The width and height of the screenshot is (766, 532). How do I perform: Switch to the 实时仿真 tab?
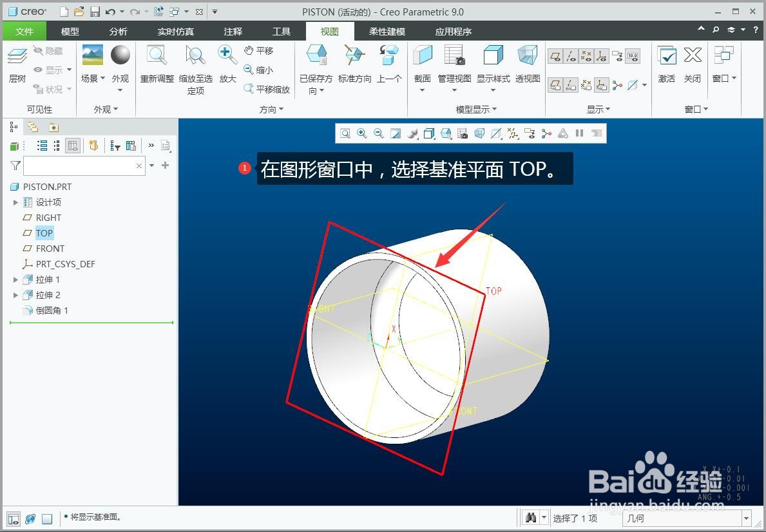(176, 32)
